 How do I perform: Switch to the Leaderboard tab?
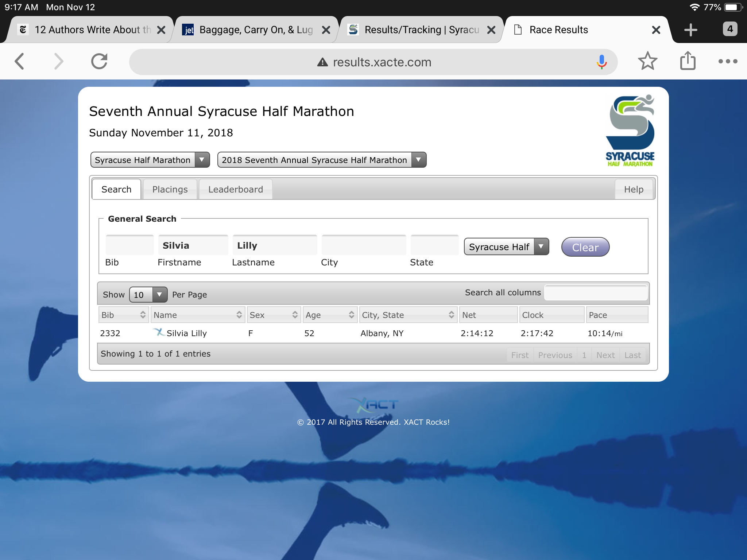pos(235,190)
